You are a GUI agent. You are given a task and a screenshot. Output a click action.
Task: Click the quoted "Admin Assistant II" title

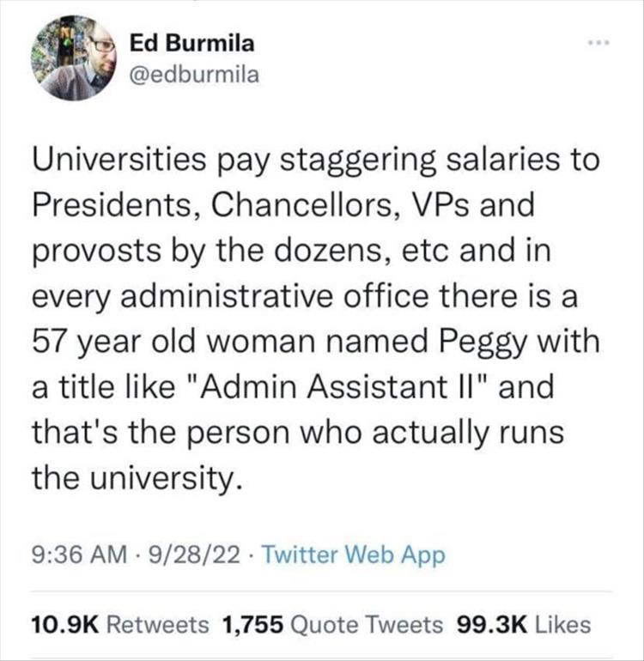334,385
